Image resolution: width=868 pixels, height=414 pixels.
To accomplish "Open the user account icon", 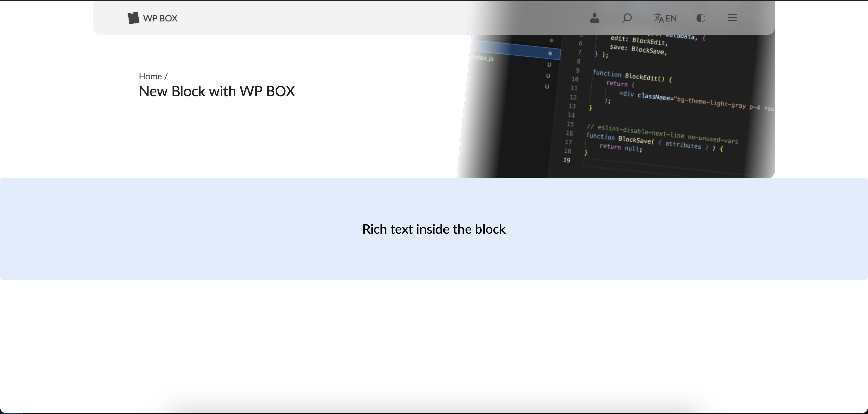I will tap(595, 18).
